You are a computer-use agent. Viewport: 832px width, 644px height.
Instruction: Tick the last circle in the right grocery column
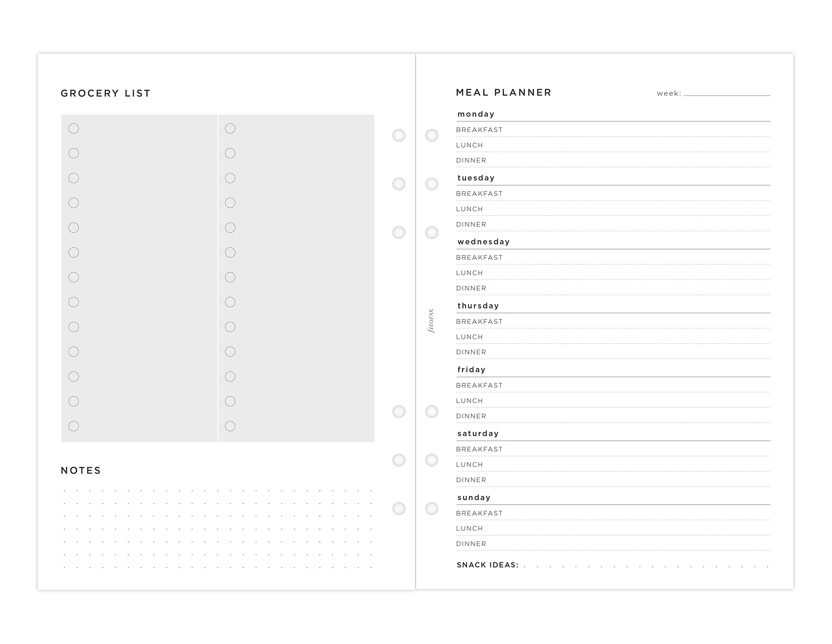click(230, 426)
